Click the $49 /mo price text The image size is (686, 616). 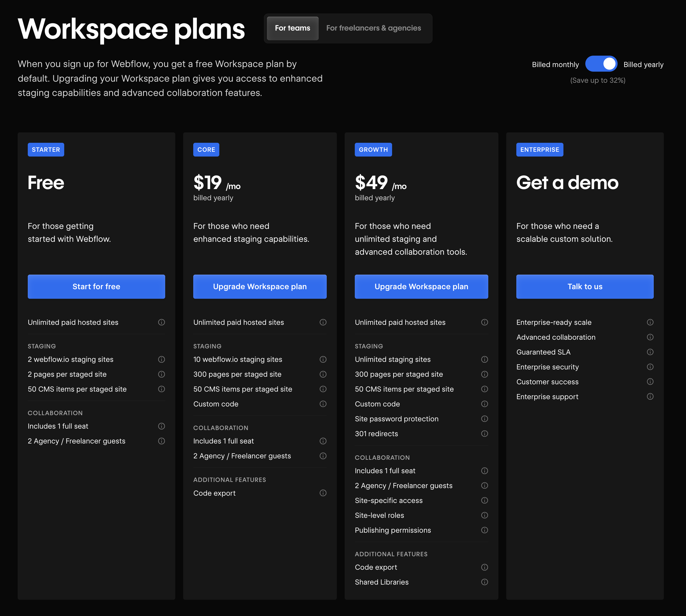[x=381, y=183]
